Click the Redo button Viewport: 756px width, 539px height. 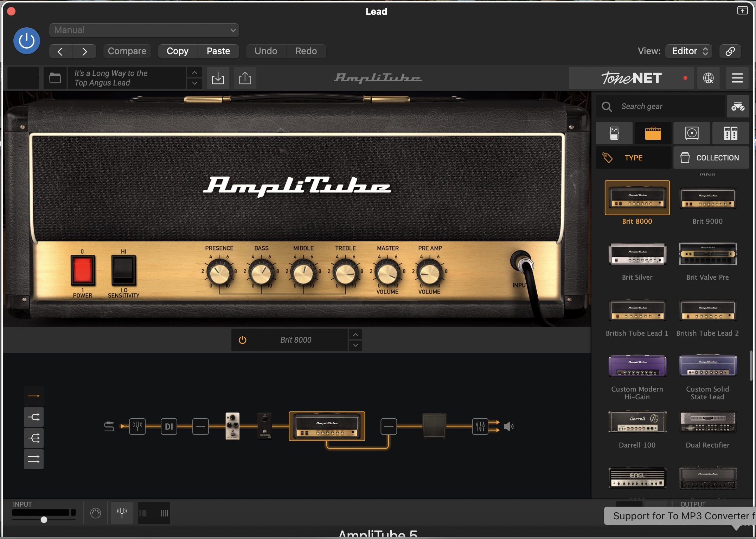pyautogui.click(x=306, y=51)
